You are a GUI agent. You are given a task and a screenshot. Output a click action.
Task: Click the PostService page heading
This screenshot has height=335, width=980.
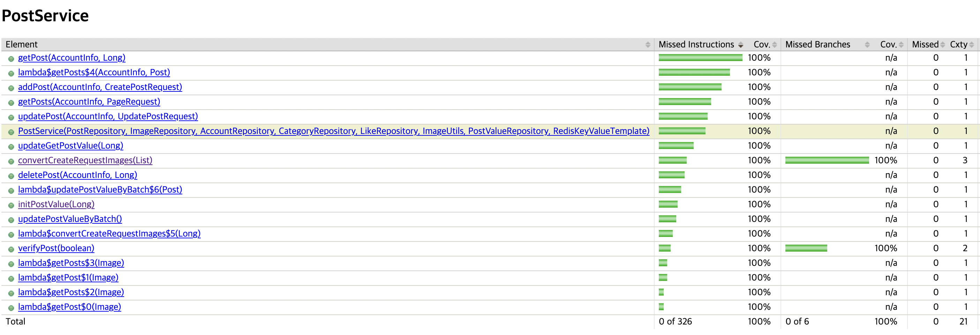tap(45, 16)
